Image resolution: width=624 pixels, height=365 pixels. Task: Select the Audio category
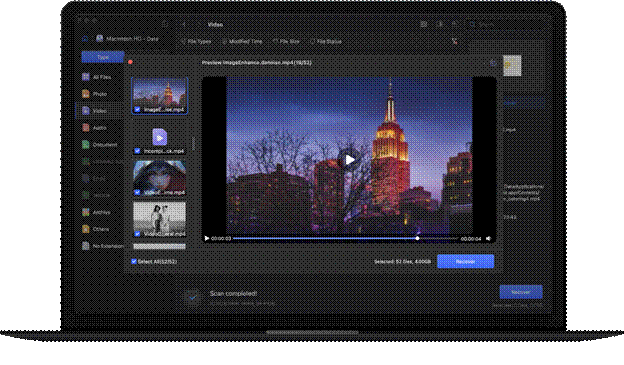[95, 128]
